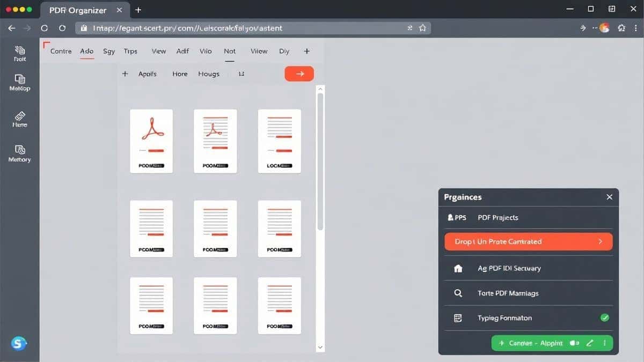The height and width of the screenshot is (362, 644).
Task: Switch to the Sgy tab
Action: tap(109, 51)
